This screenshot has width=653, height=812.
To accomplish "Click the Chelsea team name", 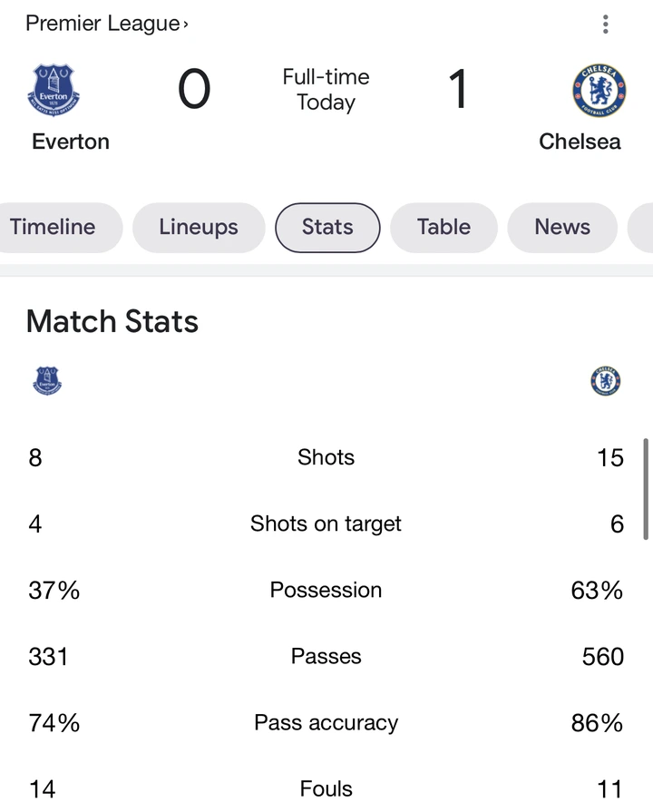I will point(580,142).
